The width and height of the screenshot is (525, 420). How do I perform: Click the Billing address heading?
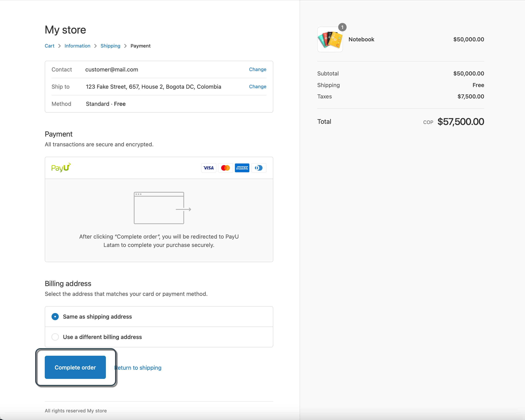coord(68,284)
